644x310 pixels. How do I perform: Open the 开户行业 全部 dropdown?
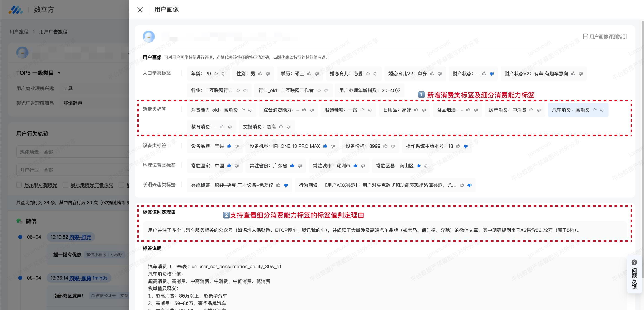(x=72, y=170)
